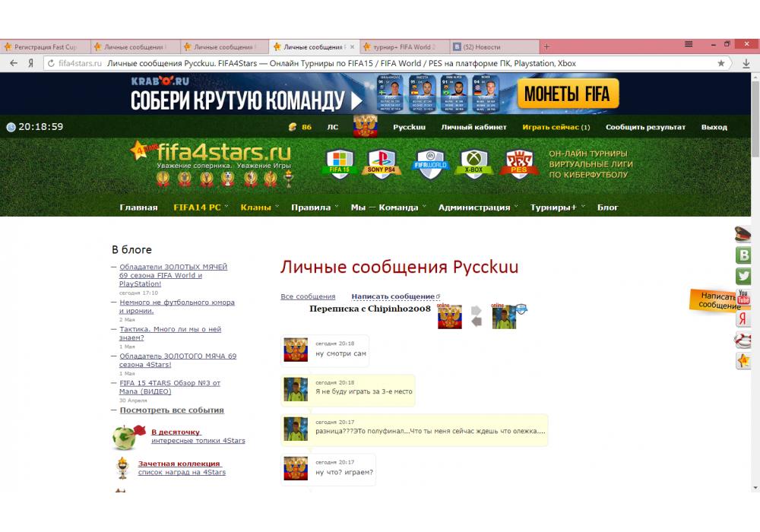Click the Yandex Я browser button
The width and height of the screenshot is (760, 532).
pyautogui.click(x=30, y=63)
